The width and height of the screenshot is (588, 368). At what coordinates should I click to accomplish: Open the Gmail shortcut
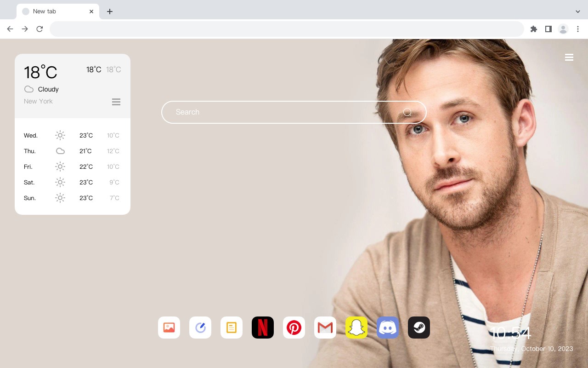click(325, 328)
